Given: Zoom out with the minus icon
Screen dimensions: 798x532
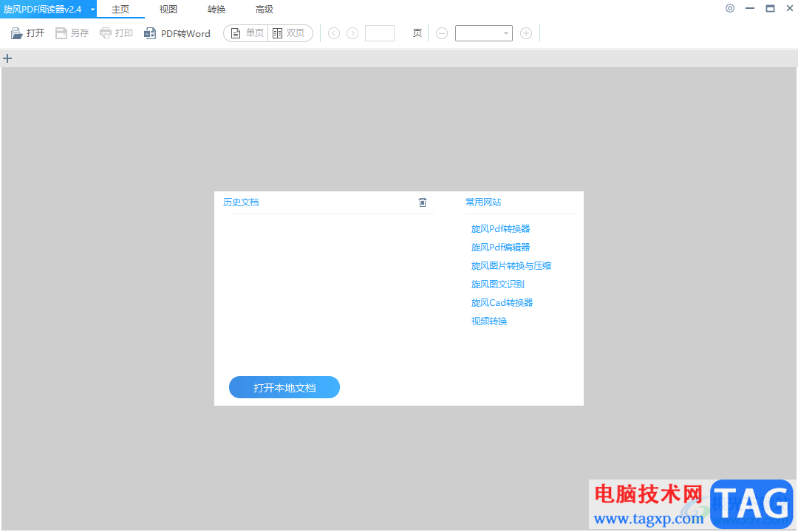Looking at the screenshot, I should 442,33.
